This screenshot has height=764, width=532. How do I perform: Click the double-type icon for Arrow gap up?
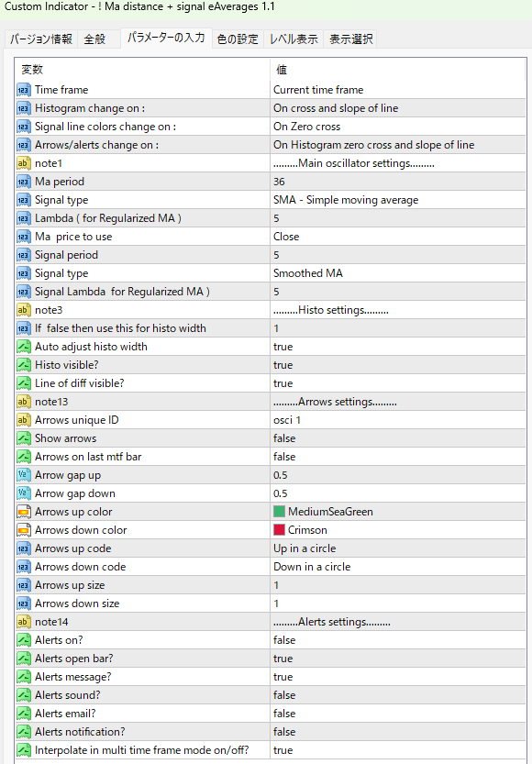click(23, 475)
